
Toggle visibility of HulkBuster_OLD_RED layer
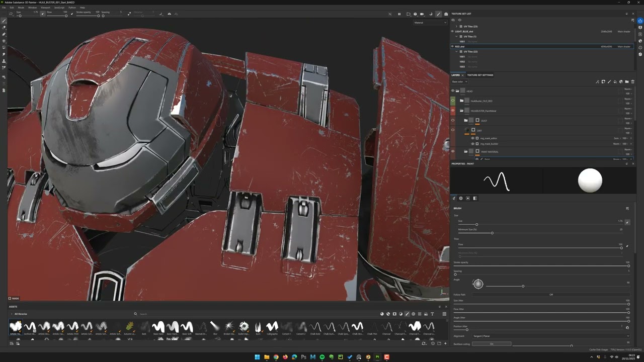click(x=453, y=101)
